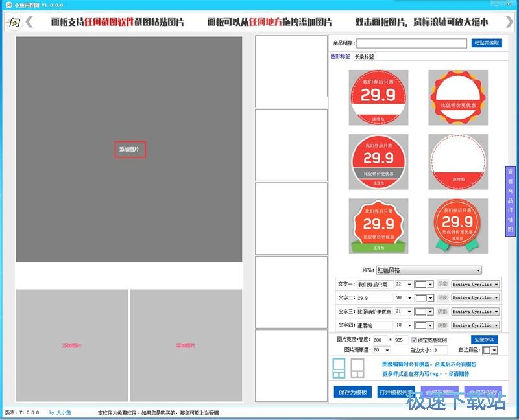Expand the 图片清晰度 quality dropdown
519x420 pixels.
tap(389, 351)
